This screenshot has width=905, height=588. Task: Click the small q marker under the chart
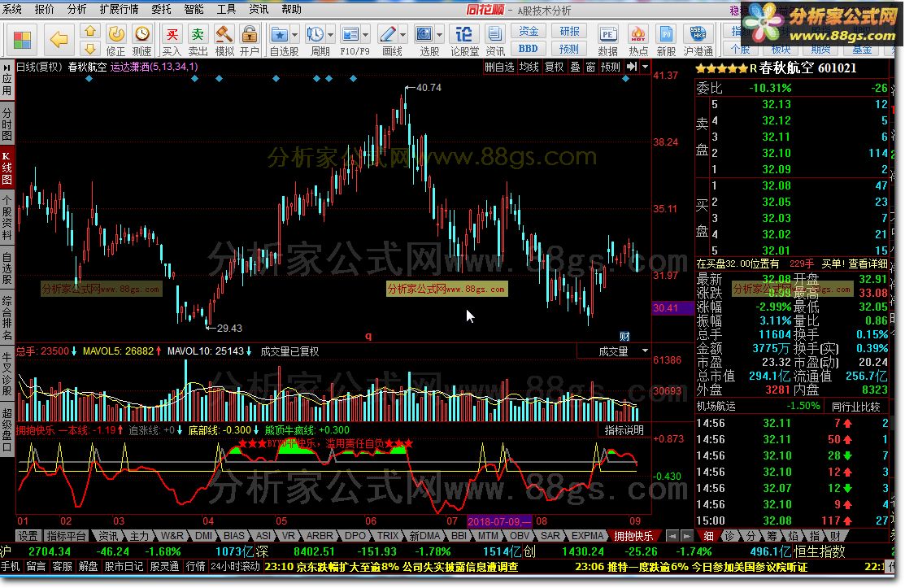368,336
